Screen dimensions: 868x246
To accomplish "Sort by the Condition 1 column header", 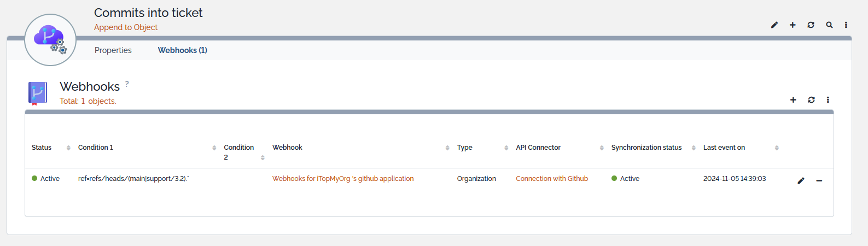I will tap(96, 148).
